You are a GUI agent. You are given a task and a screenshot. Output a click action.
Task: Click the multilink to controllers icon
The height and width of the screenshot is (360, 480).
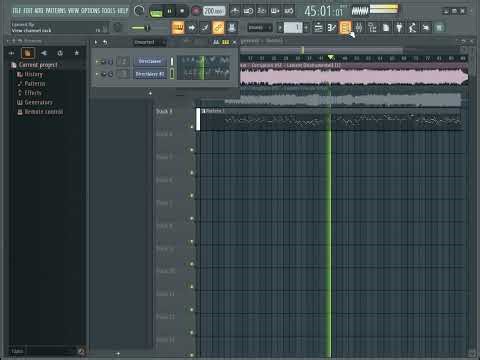[232, 28]
